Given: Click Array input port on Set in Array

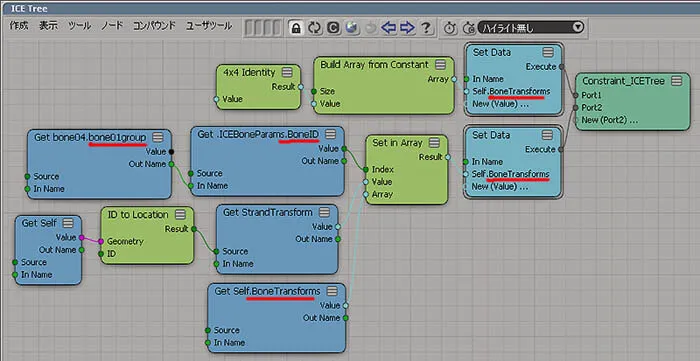Looking at the screenshot, I should coord(366,195).
